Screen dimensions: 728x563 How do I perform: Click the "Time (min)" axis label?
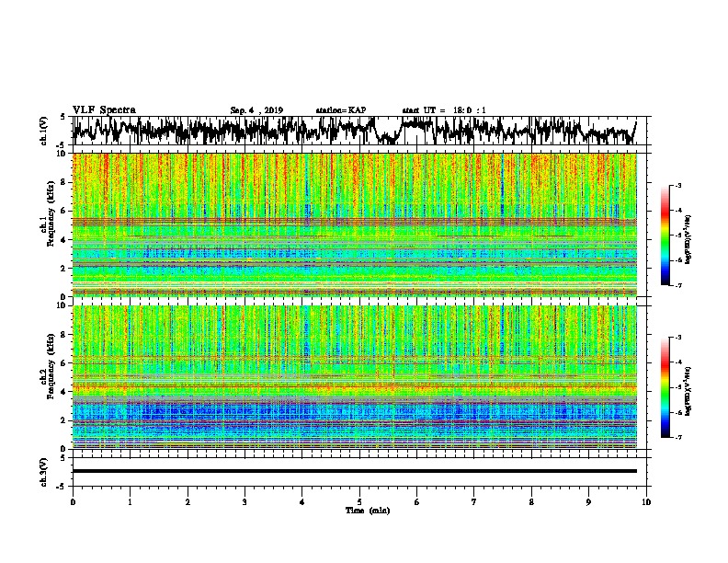(x=368, y=511)
